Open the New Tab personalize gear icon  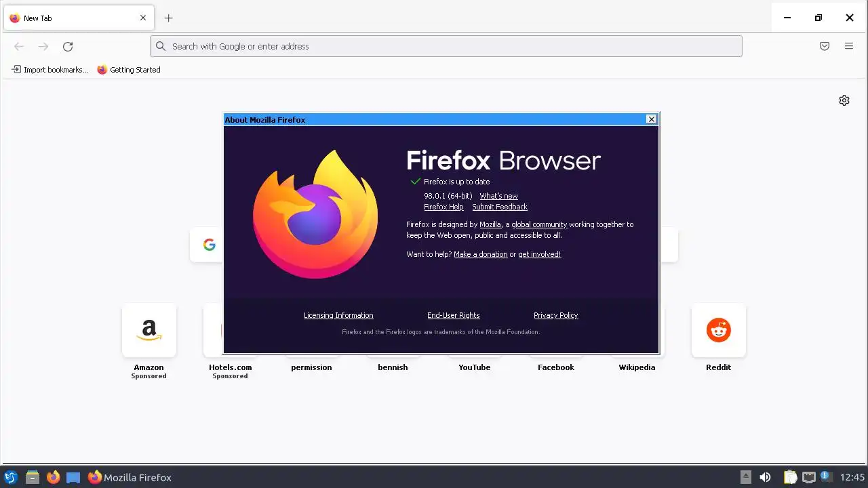point(844,100)
